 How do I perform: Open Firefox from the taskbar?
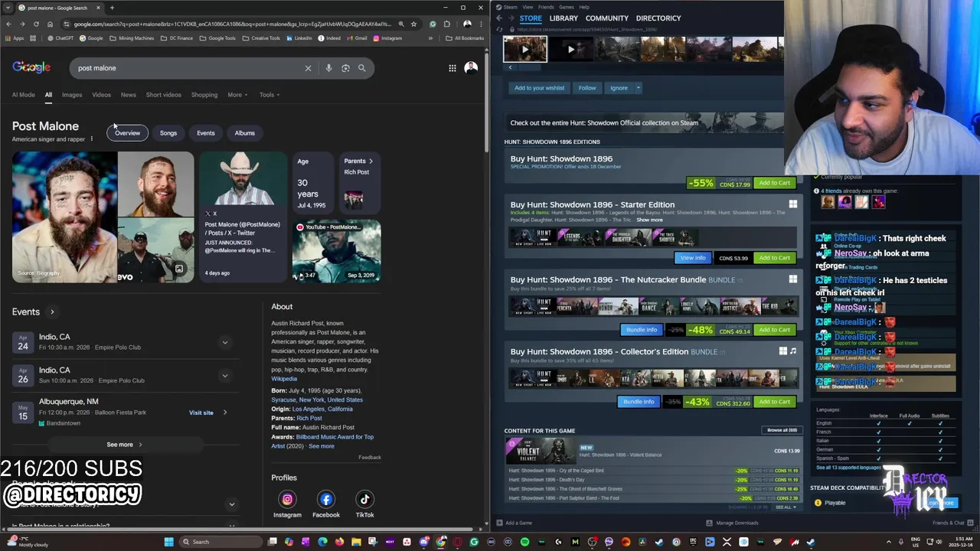[339, 542]
